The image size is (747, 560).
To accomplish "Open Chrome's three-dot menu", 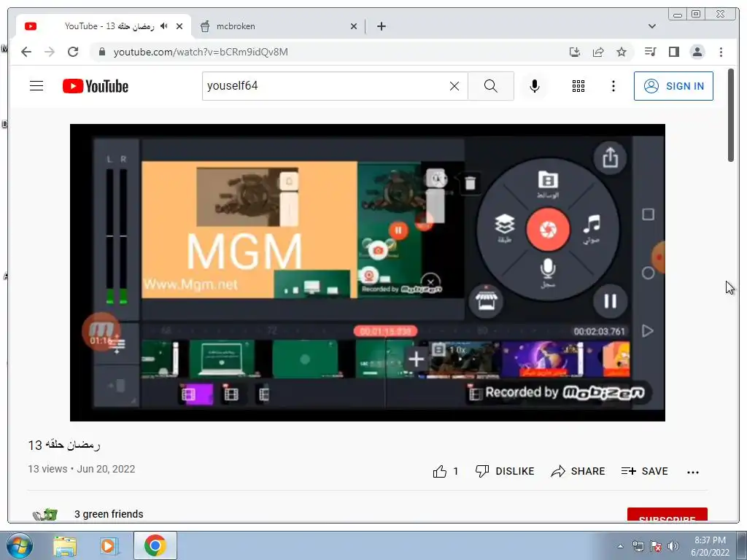I will [x=721, y=52].
